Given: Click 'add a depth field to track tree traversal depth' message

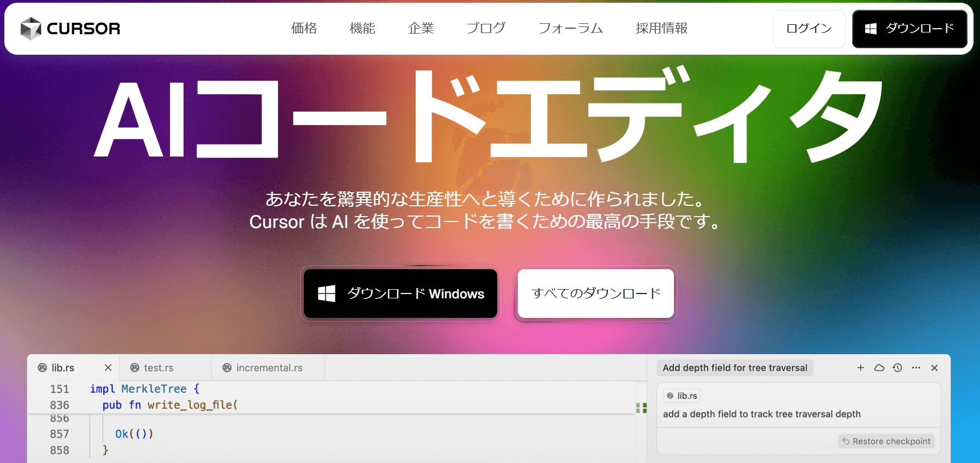Looking at the screenshot, I should click(x=762, y=414).
